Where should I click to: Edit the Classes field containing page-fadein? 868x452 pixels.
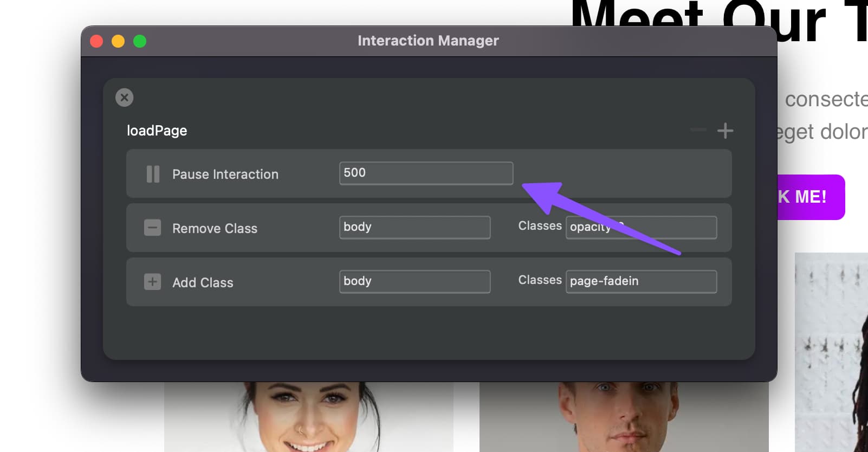tap(641, 282)
